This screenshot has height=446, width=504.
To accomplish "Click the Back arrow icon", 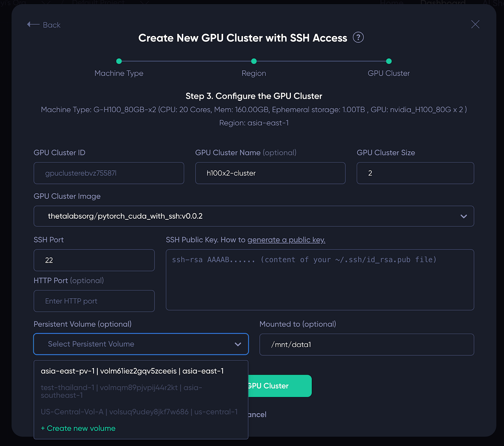I will [x=33, y=24].
